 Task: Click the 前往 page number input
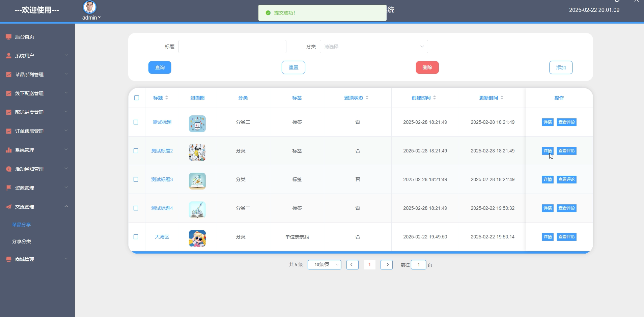(419, 265)
